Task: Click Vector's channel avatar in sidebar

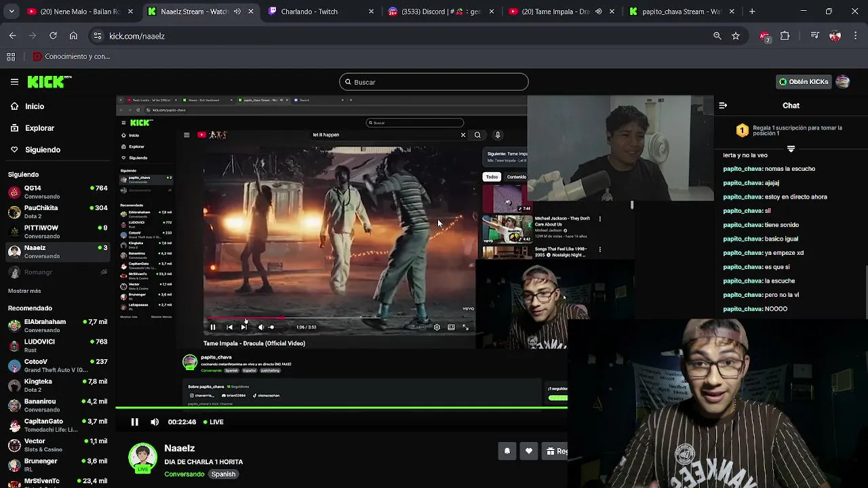Action: tap(14, 445)
